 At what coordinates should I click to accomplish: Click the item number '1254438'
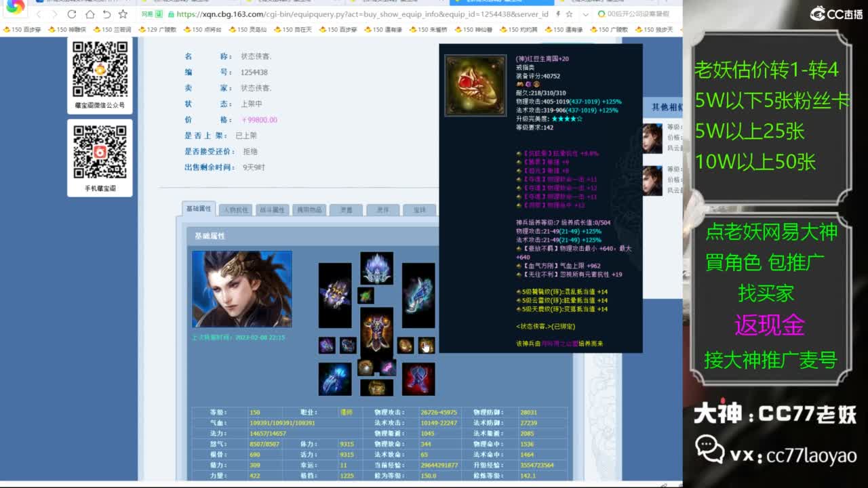pos(254,73)
